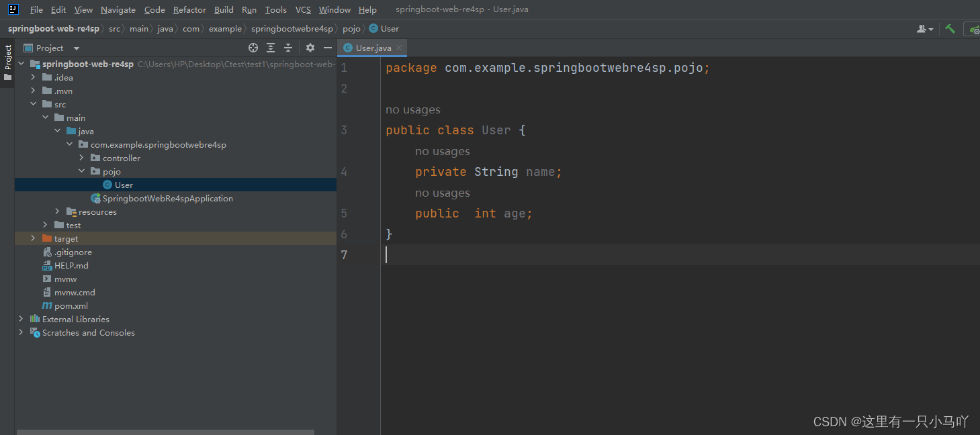980x435 pixels.
Task: Open the user account icon menu
Action: [926, 29]
